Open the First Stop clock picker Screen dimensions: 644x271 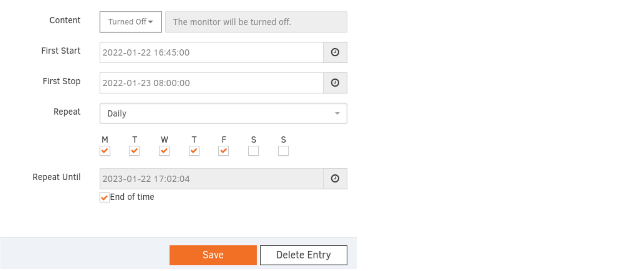tap(335, 83)
